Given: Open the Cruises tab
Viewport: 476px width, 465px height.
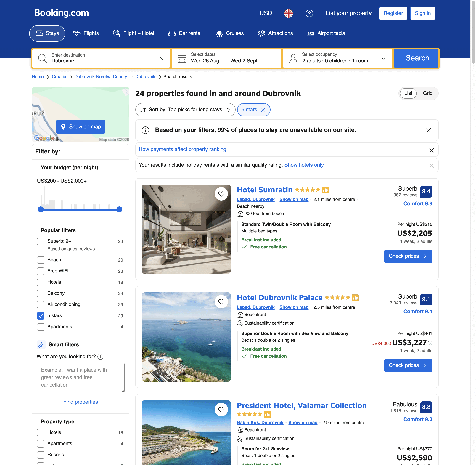Looking at the screenshot, I should pos(229,33).
